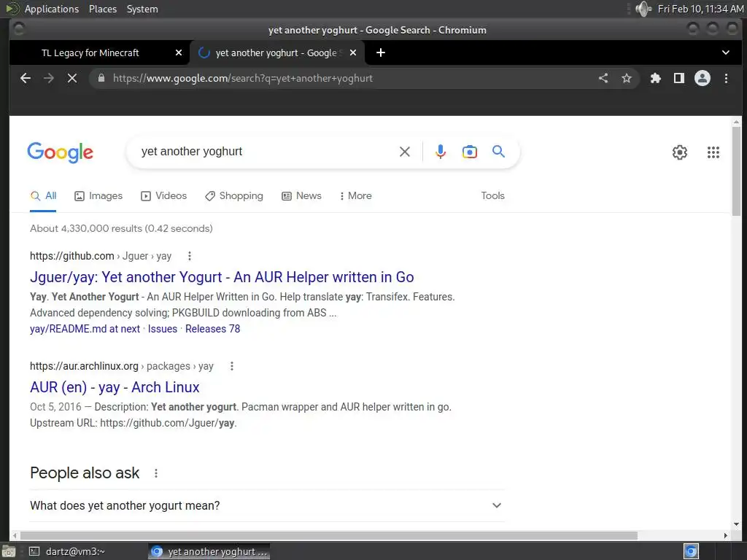
Task: Click horizontal scrollbar right arrow
Action: point(726,536)
